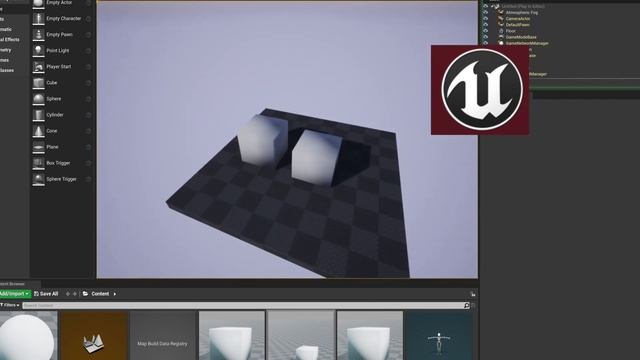Open the Visual Effects placement category
The image size is (640, 360).
[10, 40]
